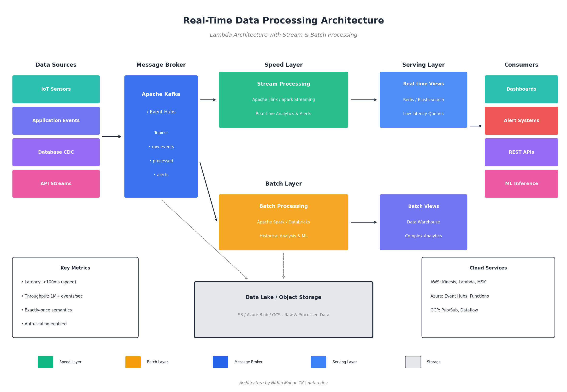Click the Real-time Views serving node
Screen dimensions: 567x392
423,99
